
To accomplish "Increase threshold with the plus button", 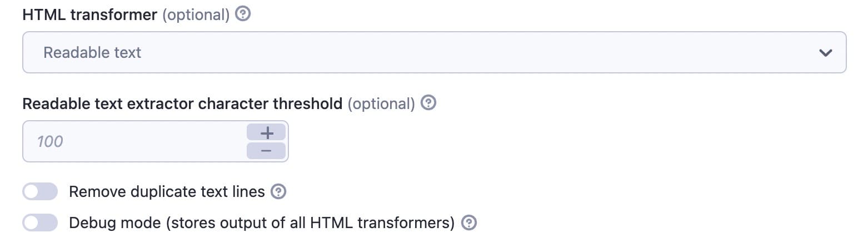I will tap(267, 132).
